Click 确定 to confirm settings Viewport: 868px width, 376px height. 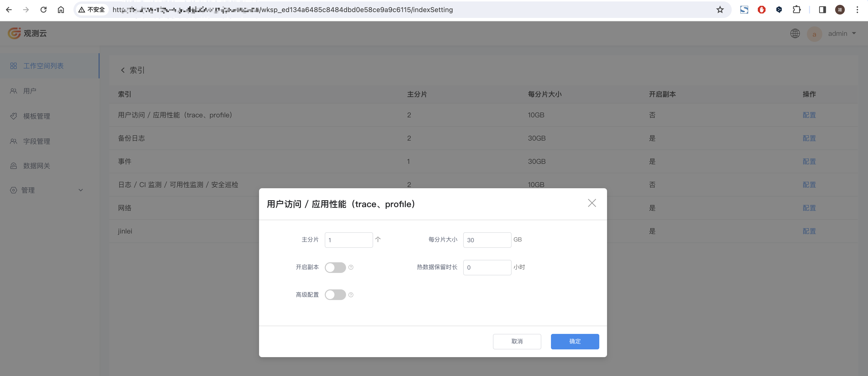[x=575, y=342]
